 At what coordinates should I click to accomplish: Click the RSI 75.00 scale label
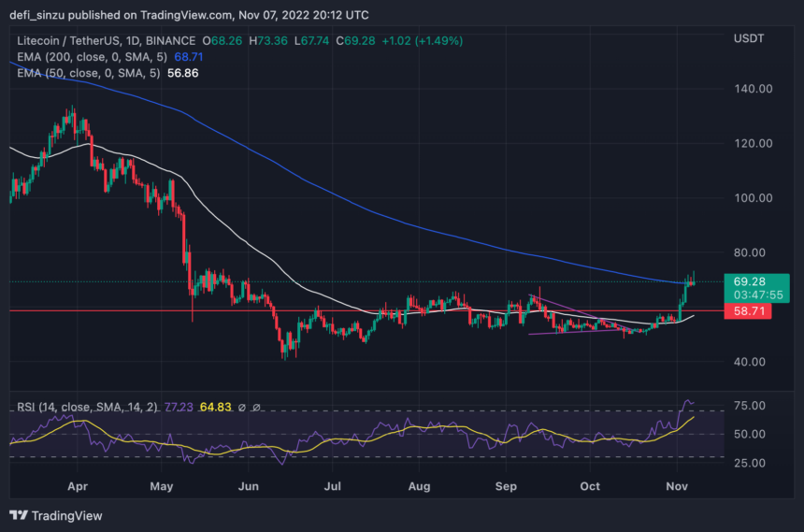[753, 406]
